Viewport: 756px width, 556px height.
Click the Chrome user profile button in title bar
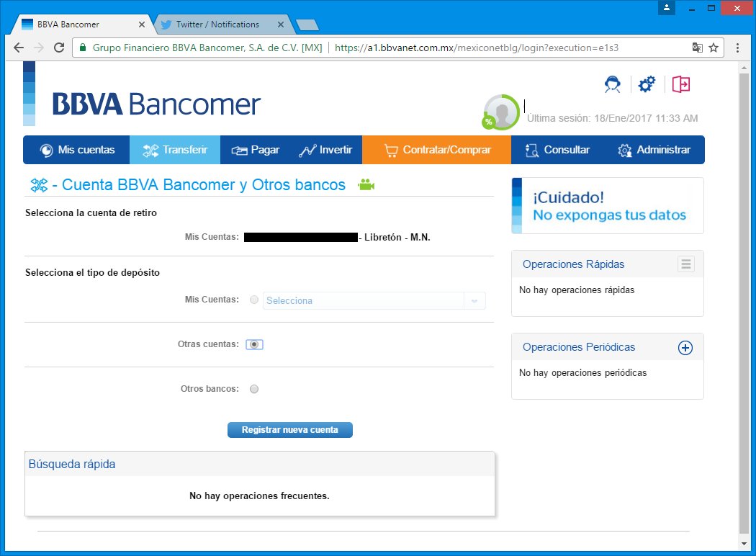(x=666, y=7)
